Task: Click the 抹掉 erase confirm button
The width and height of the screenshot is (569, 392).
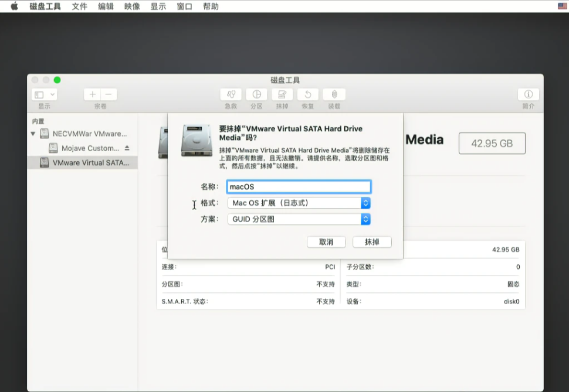Action: (x=372, y=242)
